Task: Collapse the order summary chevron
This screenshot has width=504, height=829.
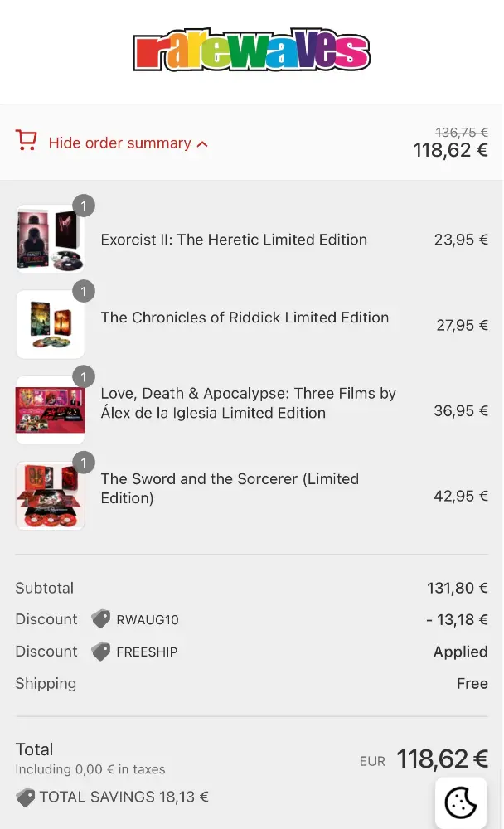Action: [203, 144]
